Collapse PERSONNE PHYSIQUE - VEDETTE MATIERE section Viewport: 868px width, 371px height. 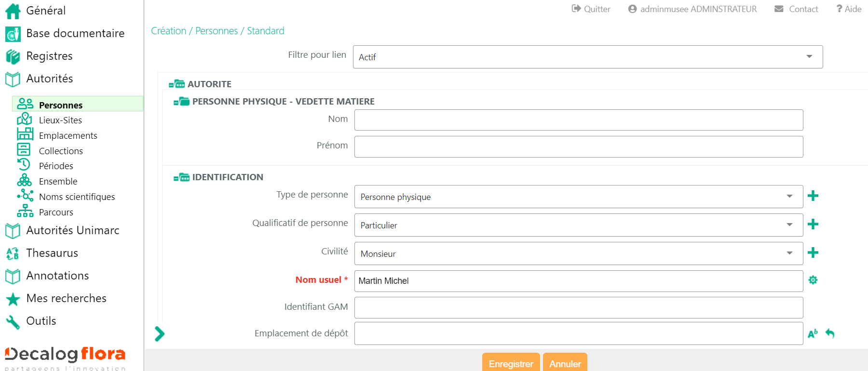coord(181,102)
